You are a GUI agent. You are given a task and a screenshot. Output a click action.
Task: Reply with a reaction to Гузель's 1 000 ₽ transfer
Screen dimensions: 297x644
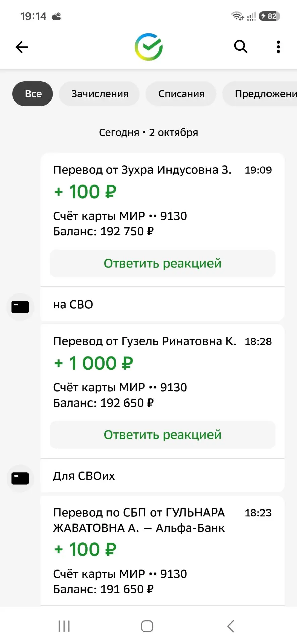[163, 435]
